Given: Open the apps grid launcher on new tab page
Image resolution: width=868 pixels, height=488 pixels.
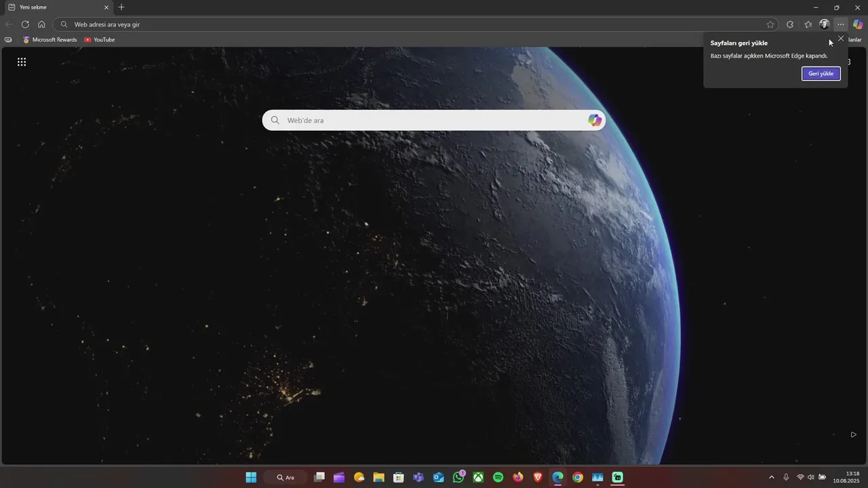Looking at the screenshot, I should point(22,62).
